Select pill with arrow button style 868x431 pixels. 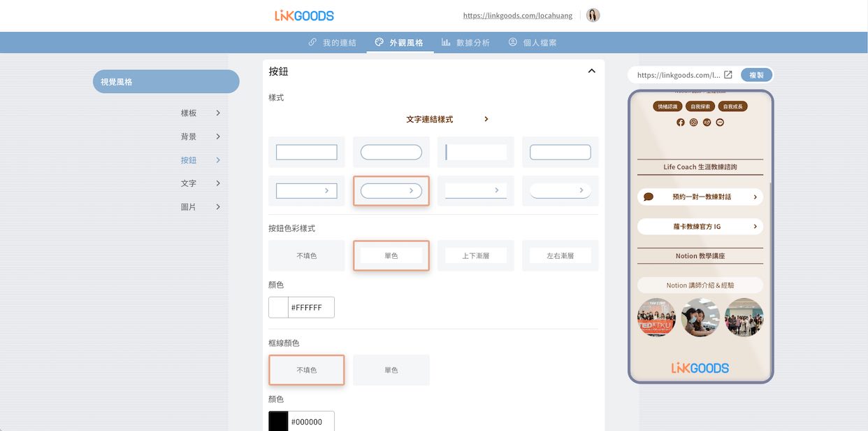pos(391,190)
